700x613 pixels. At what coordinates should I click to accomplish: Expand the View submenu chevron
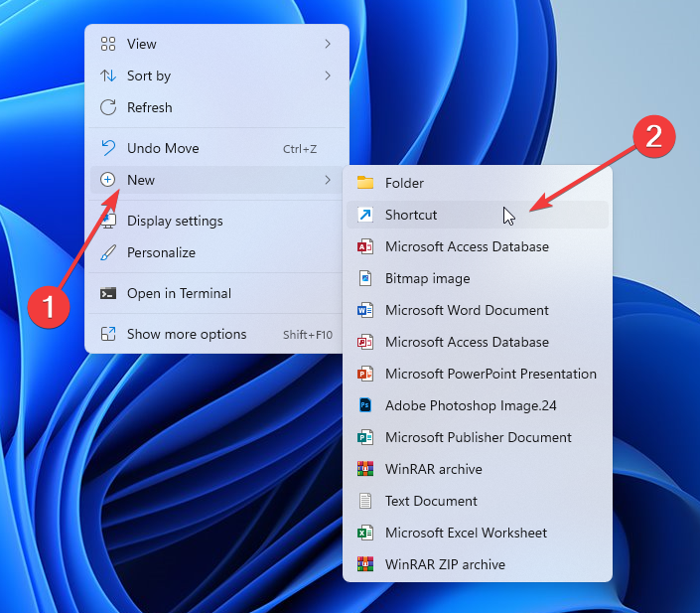(x=328, y=44)
